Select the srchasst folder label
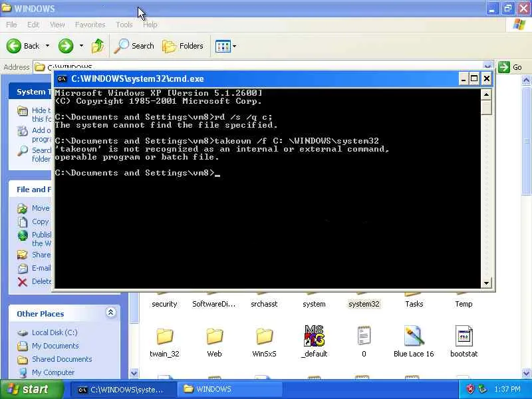This screenshot has width=532, height=399. pyautogui.click(x=264, y=304)
